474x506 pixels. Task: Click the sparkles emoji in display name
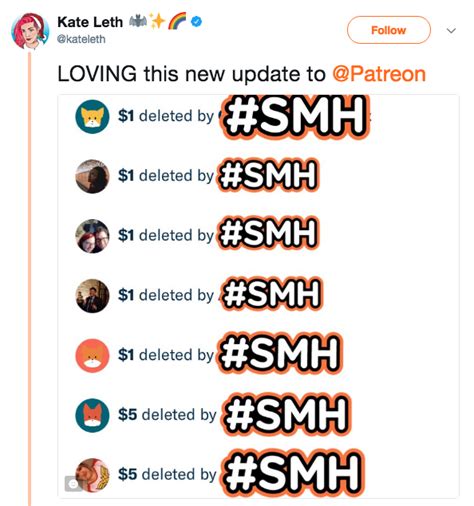157,21
